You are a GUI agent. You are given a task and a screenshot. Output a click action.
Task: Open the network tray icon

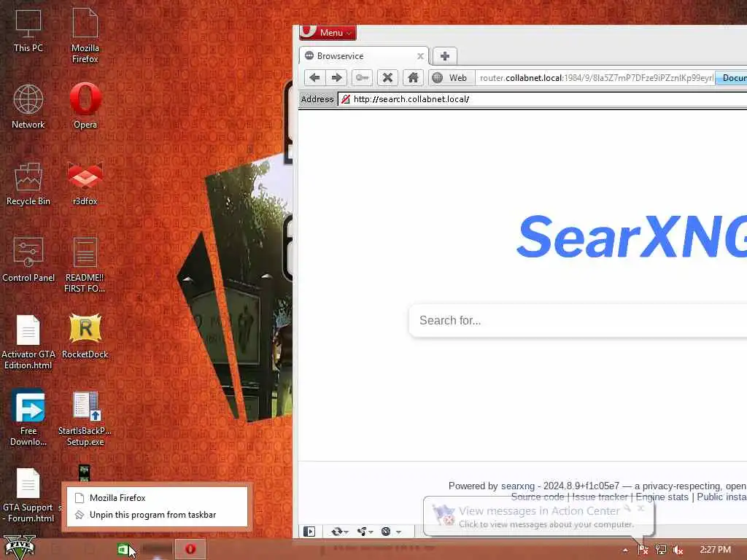click(x=661, y=550)
